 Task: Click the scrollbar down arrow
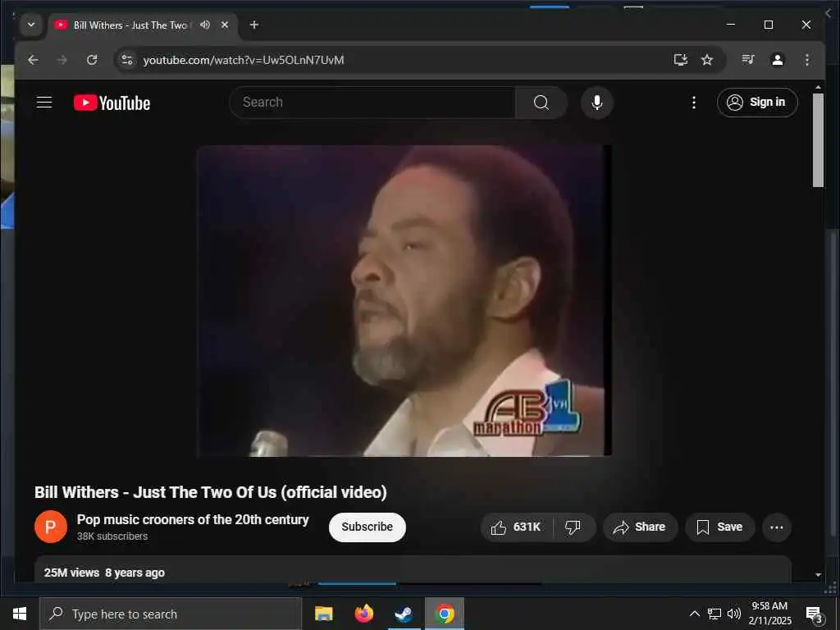tap(818, 575)
